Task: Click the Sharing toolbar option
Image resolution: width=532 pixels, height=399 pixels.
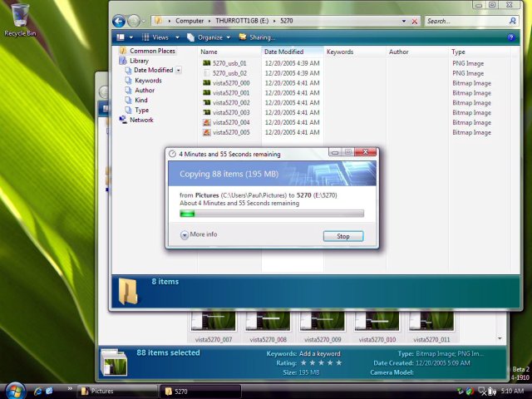Action: pos(261,37)
